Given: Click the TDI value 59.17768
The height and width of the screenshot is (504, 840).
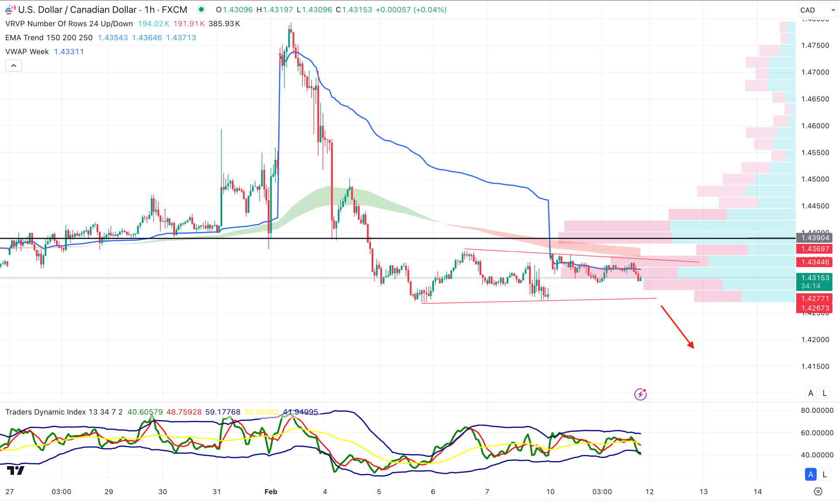Looking at the screenshot, I should pyautogui.click(x=223, y=412).
